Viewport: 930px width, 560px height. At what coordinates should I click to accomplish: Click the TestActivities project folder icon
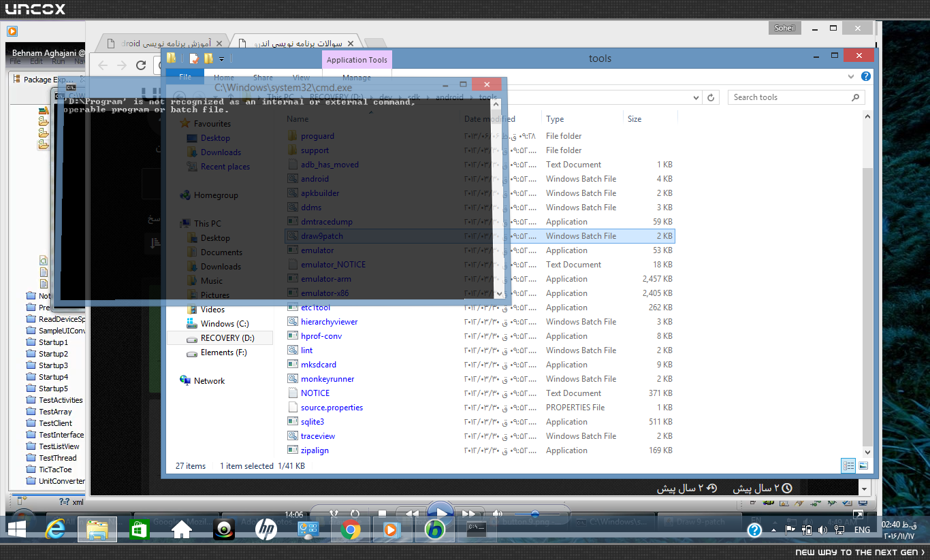pos(31,400)
